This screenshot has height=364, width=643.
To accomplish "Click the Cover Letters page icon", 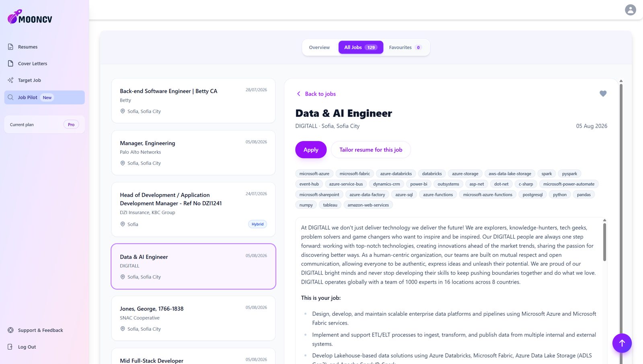I will click(x=10, y=63).
